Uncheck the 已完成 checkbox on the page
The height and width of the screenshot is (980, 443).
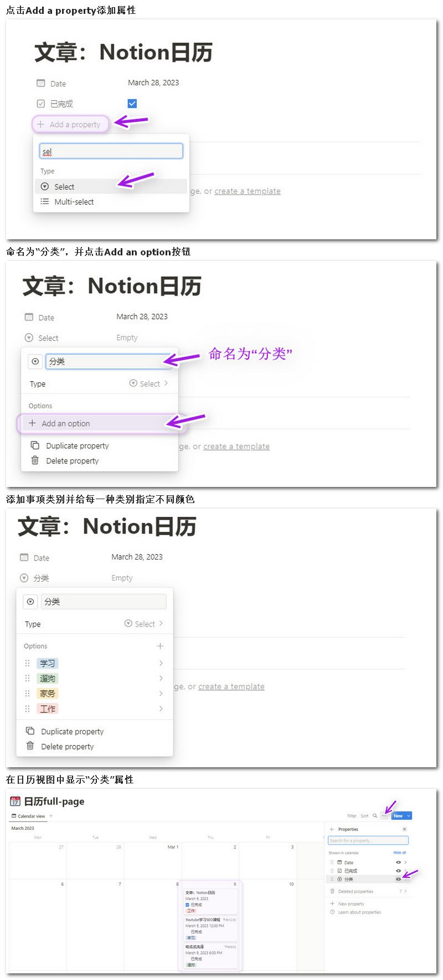(x=132, y=104)
